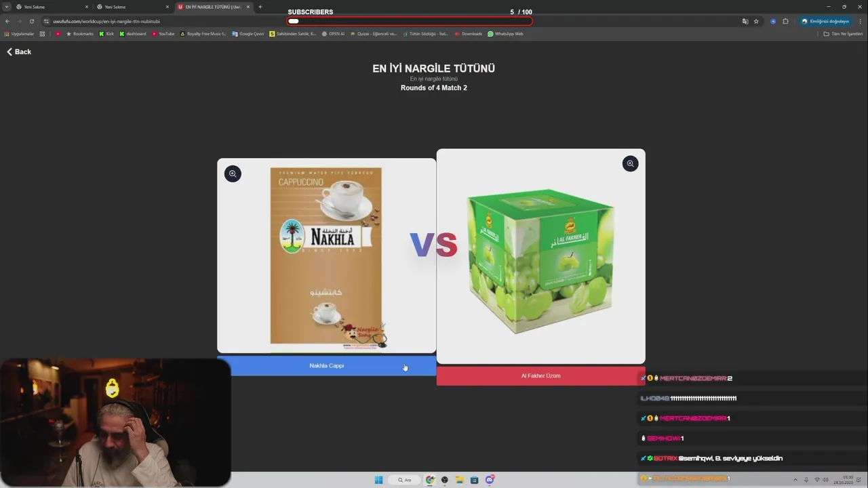Open WhatsApp Web bookmark
The width and height of the screenshot is (868, 488).
click(x=505, y=34)
